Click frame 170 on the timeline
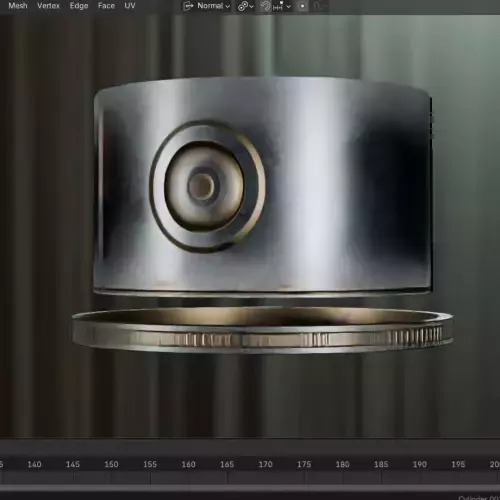 pyautogui.click(x=266, y=464)
